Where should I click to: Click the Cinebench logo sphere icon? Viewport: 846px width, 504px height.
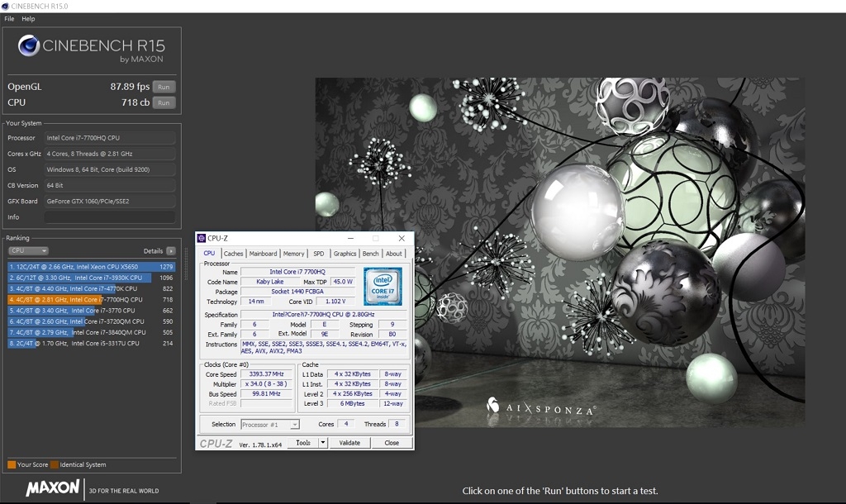click(x=29, y=46)
